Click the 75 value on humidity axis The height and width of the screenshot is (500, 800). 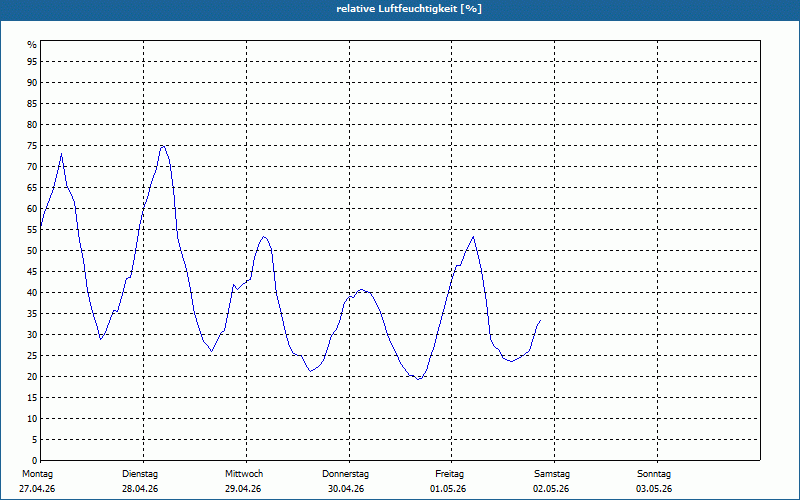32,146
